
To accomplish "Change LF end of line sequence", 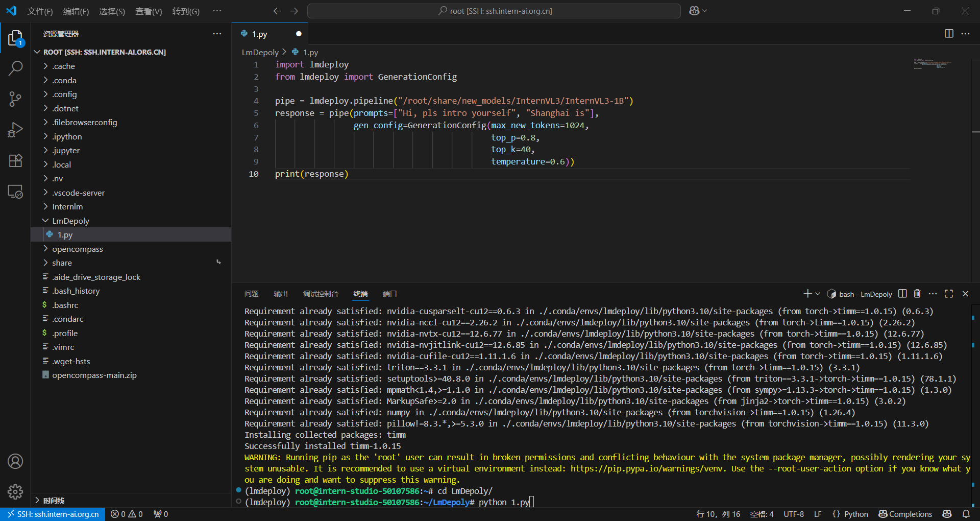I will 818,514.
